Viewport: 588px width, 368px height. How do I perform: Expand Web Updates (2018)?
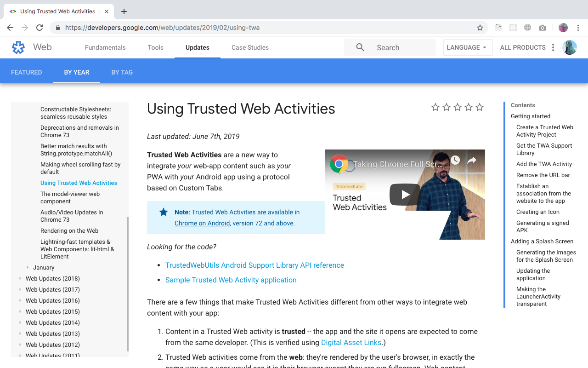click(20, 278)
